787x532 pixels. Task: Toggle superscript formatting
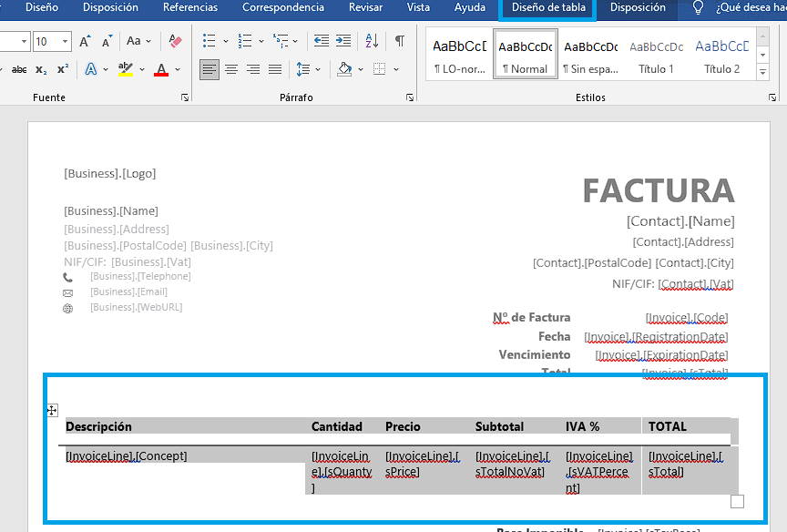63,70
